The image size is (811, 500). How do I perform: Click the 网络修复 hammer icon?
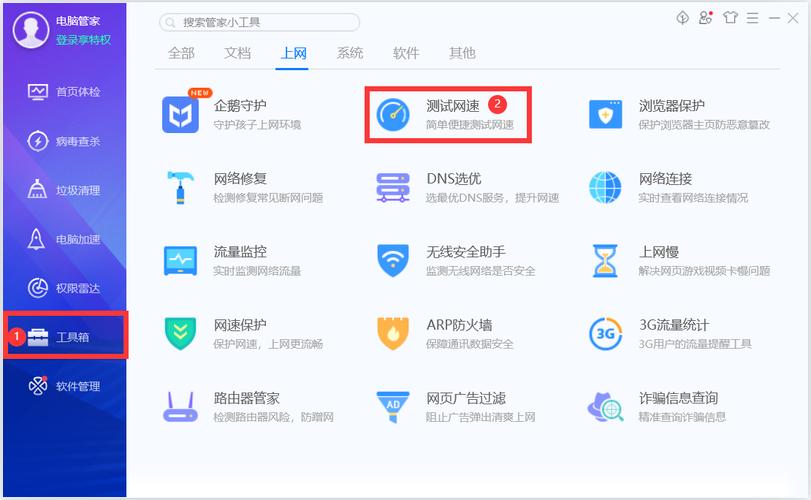(x=180, y=187)
